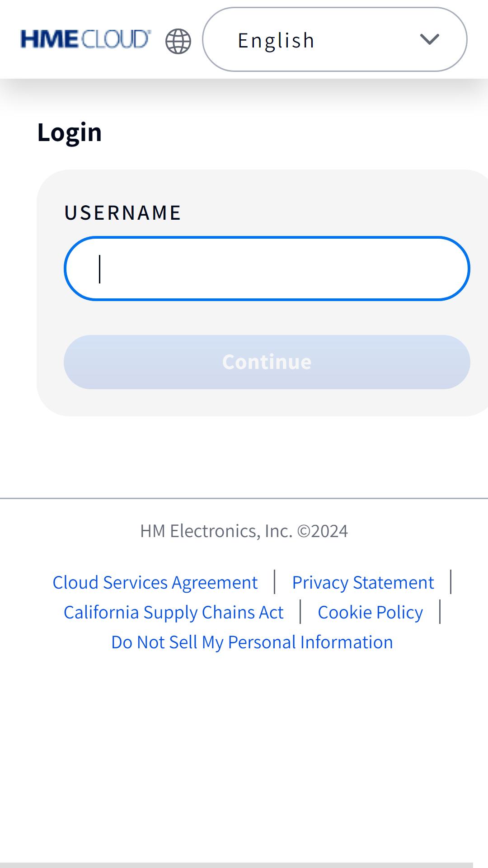Select the "English" text in language selector
Screen dimensions: 488x868
pos(276,40)
